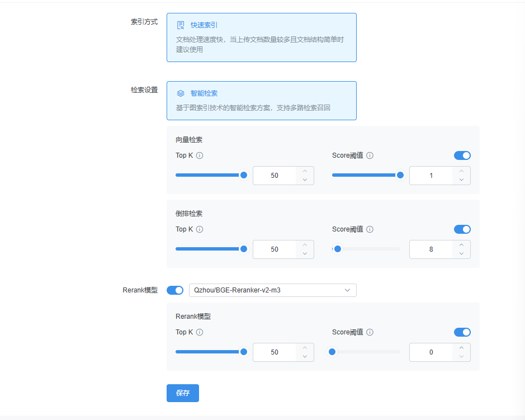Click info icon beside 向量检索 Top K

coord(200,155)
